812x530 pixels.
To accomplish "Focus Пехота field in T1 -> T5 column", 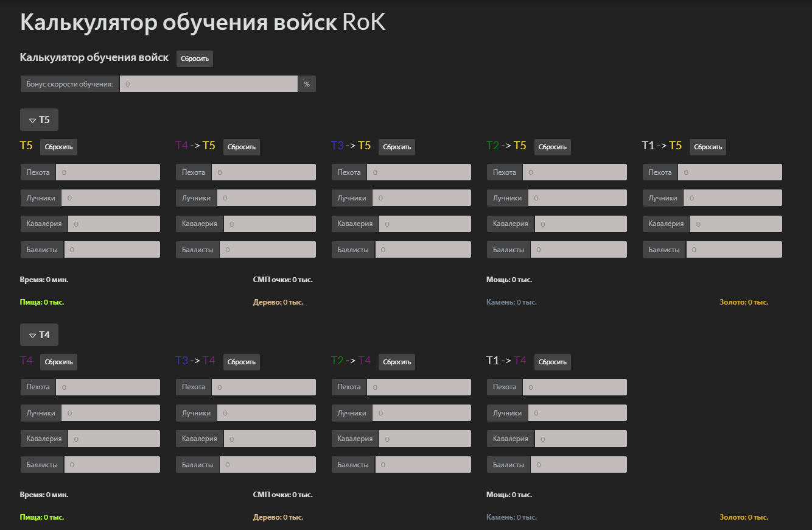I will click(730, 172).
